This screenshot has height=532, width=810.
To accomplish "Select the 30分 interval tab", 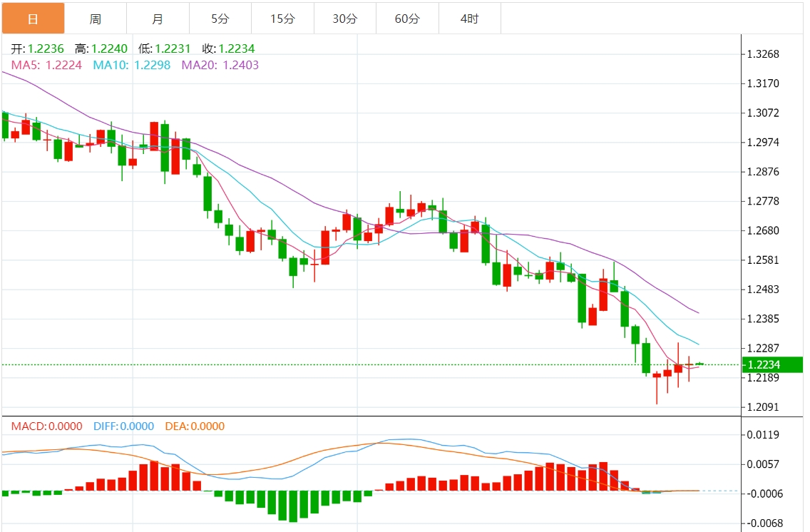I will tap(345, 19).
